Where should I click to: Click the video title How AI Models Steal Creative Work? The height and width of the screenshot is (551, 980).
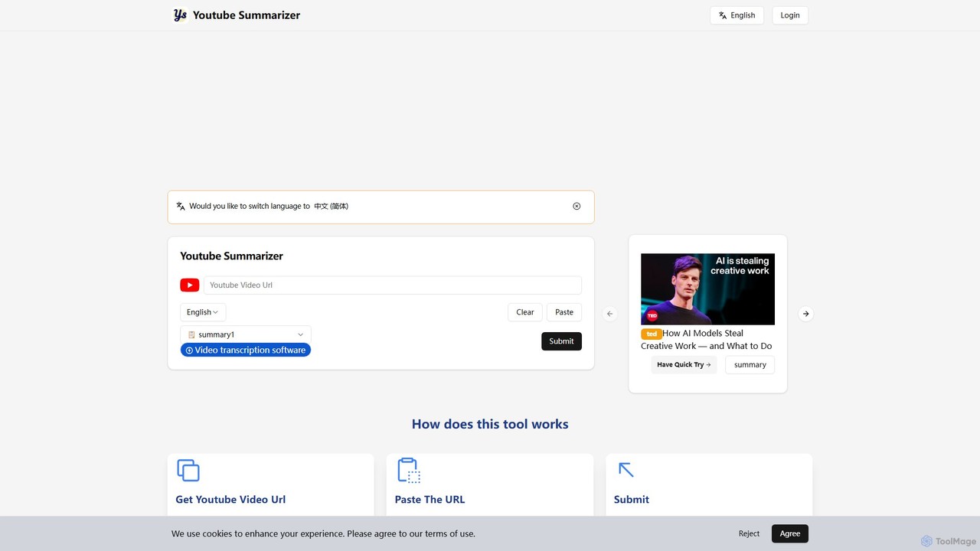(706, 340)
